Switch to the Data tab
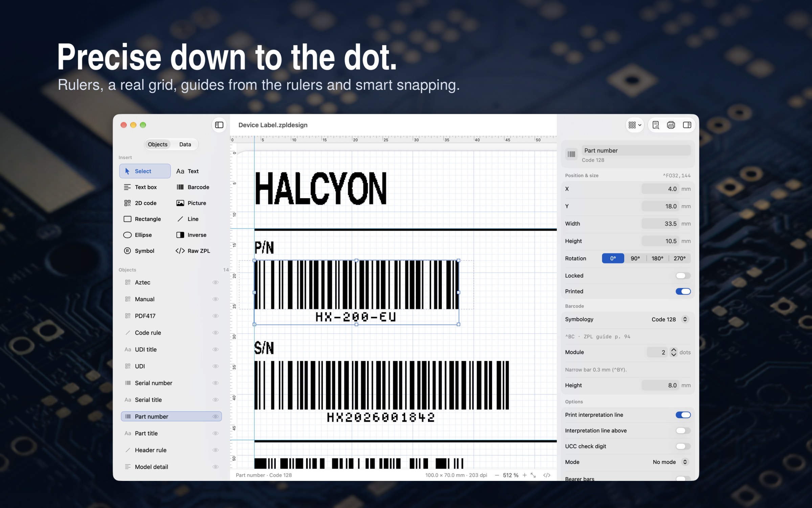This screenshot has height=508, width=812. [x=185, y=144]
